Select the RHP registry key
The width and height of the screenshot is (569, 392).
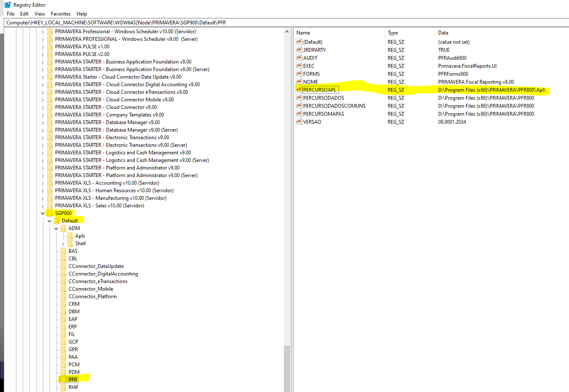73,387
